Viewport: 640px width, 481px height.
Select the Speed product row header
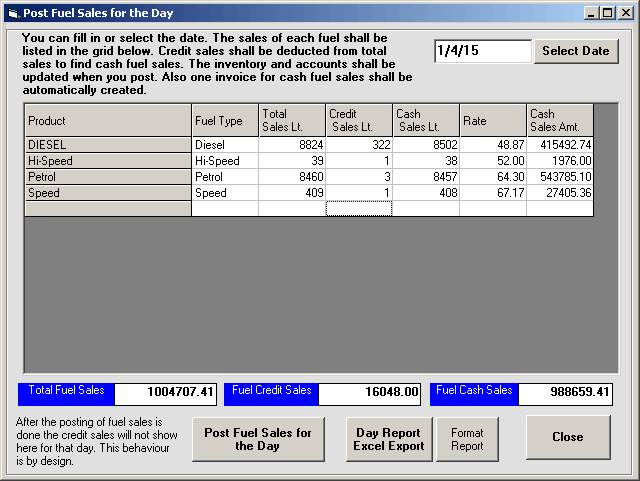(x=108, y=193)
